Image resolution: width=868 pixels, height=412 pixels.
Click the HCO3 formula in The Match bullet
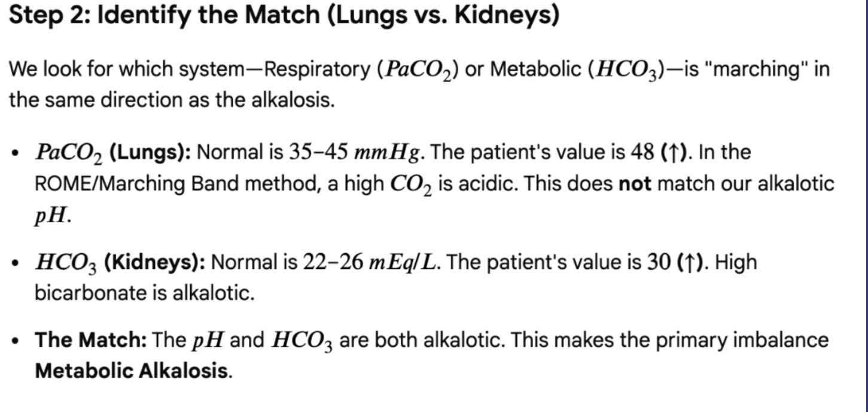(x=303, y=341)
